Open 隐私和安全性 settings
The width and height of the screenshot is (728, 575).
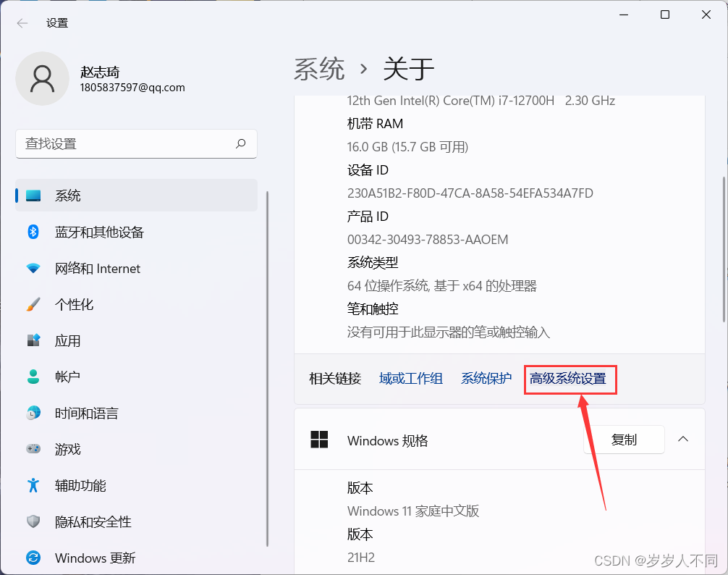[x=137, y=521]
